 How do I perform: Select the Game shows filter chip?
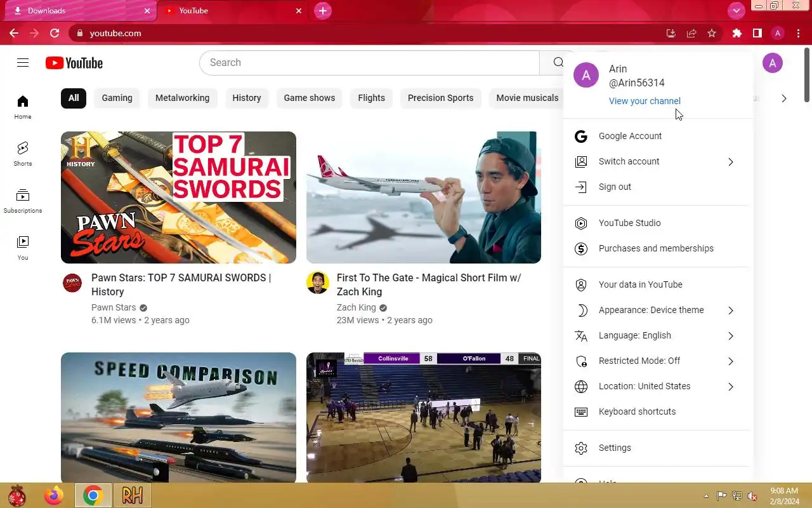click(x=310, y=98)
